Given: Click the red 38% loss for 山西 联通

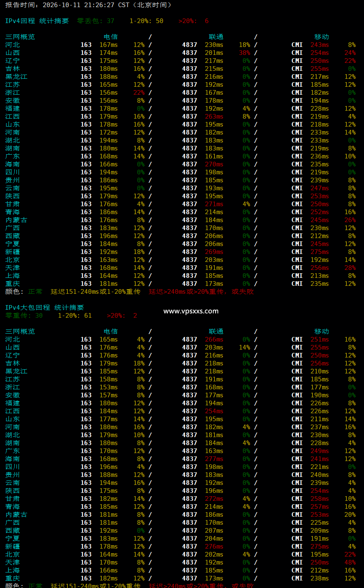Looking at the screenshot, I should pos(245,53).
